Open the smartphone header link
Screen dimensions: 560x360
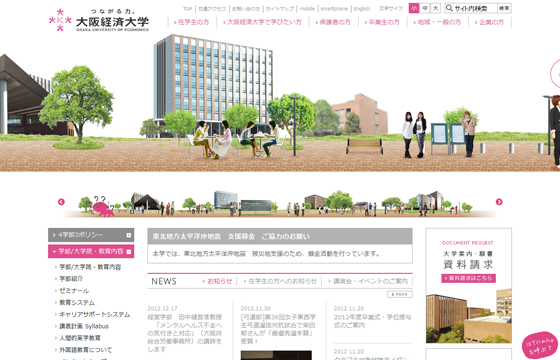(334, 9)
